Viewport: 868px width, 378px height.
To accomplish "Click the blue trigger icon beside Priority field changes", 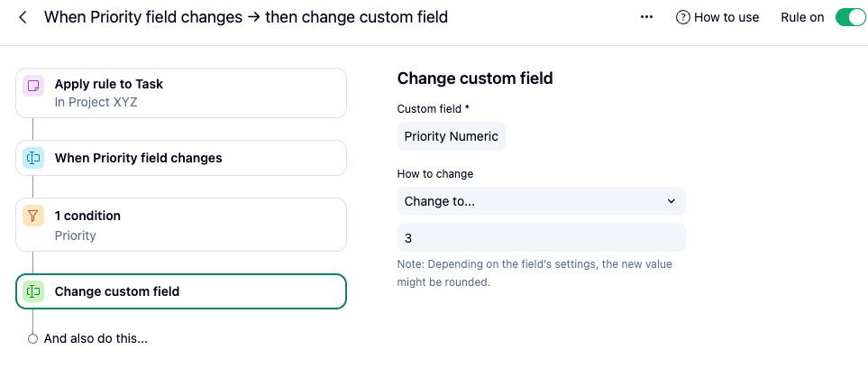I will click(x=33, y=158).
